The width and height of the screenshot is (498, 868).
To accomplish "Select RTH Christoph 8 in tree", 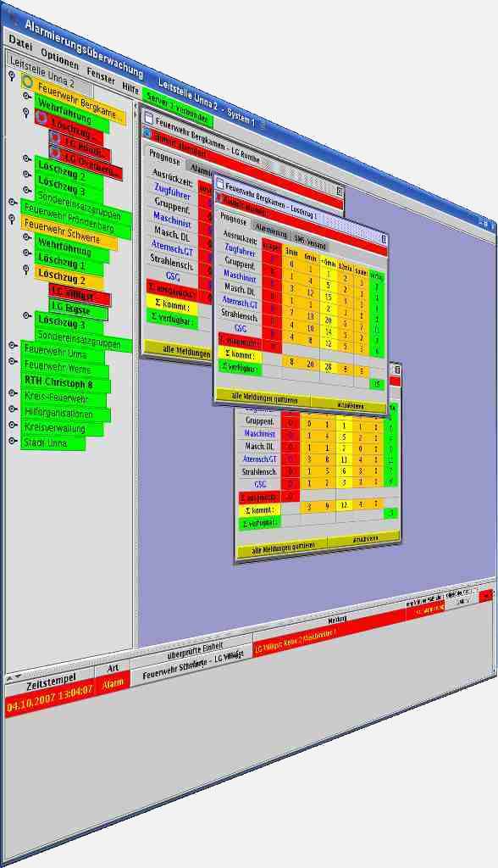I will tap(58, 383).
